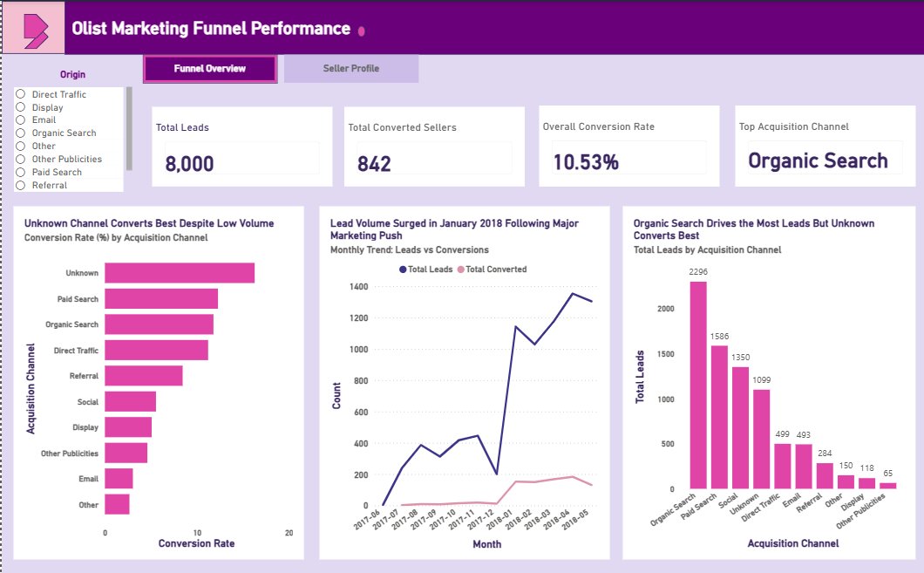
Task: Click the Total Leads legend marker
Action: pyautogui.click(x=403, y=269)
